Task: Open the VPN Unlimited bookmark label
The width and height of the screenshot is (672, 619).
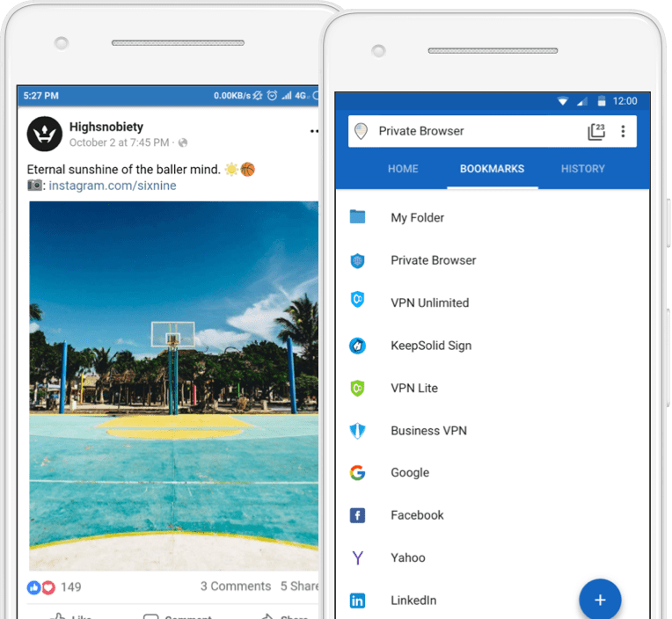Action: [x=430, y=302]
